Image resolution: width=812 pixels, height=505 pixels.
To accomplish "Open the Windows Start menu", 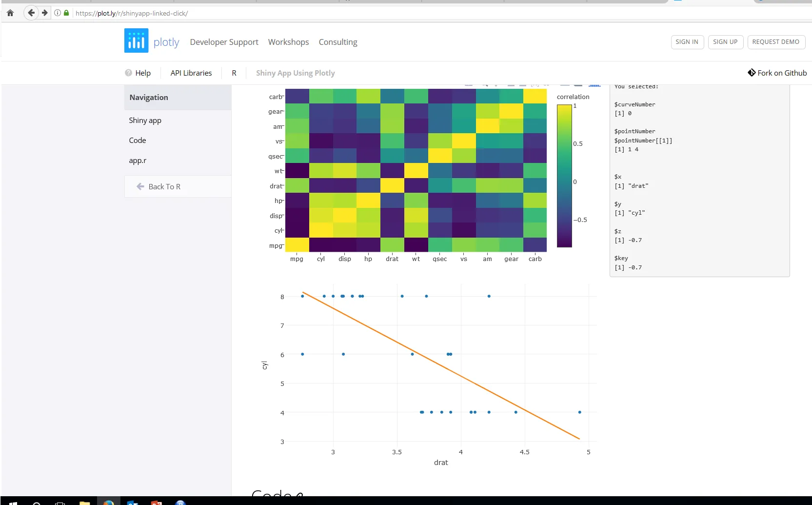I will coord(13,503).
